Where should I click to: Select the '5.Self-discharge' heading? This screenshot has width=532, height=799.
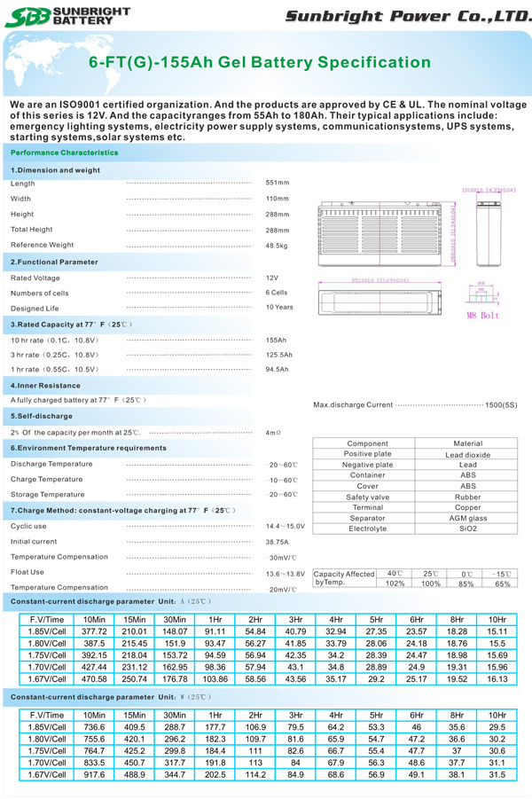tap(42, 416)
